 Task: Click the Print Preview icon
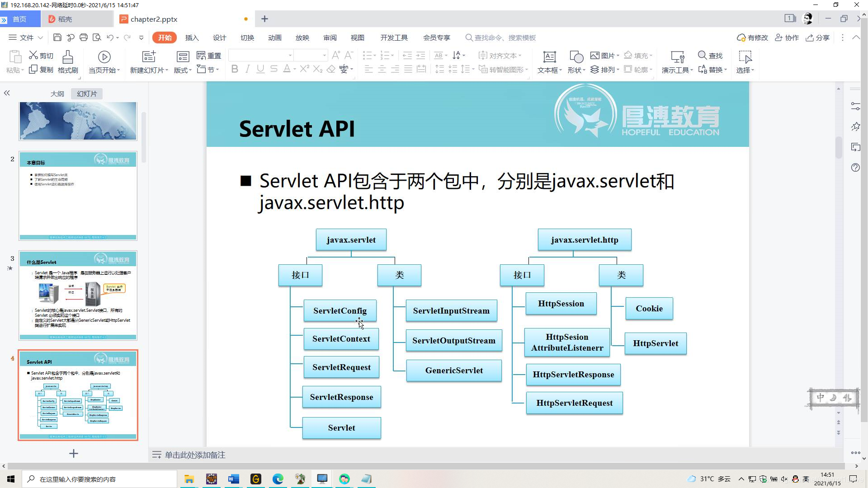(97, 38)
